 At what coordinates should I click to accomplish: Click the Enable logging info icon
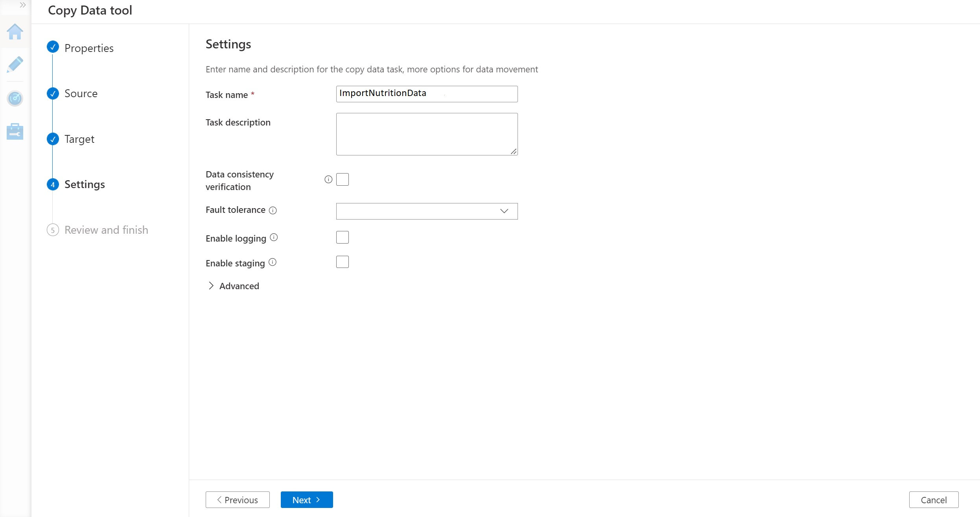(273, 237)
